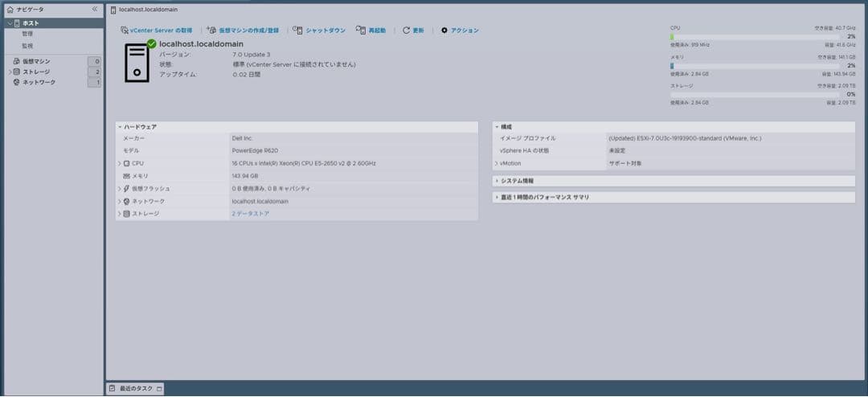Click the ストレージ sidebar icon
The height and width of the screenshot is (397, 868).
pos(17,72)
